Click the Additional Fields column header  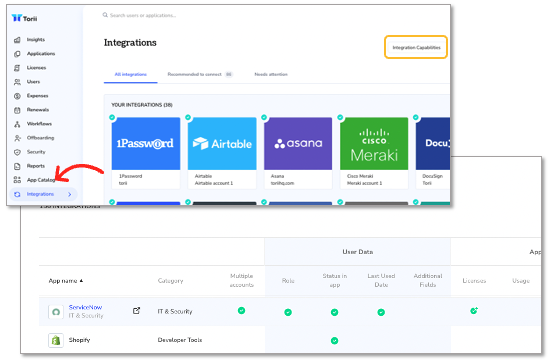pyautogui.click(x=428, y=280)
